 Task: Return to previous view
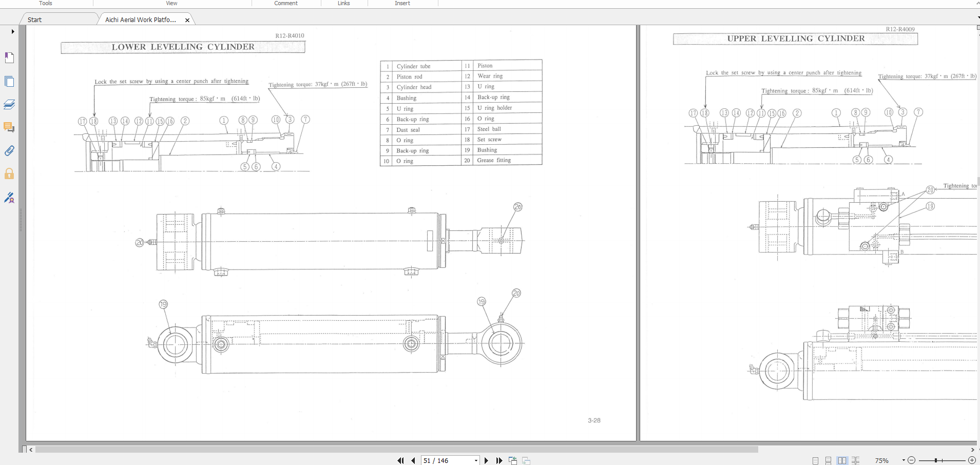pyautogui.click(x=513, y=460)
